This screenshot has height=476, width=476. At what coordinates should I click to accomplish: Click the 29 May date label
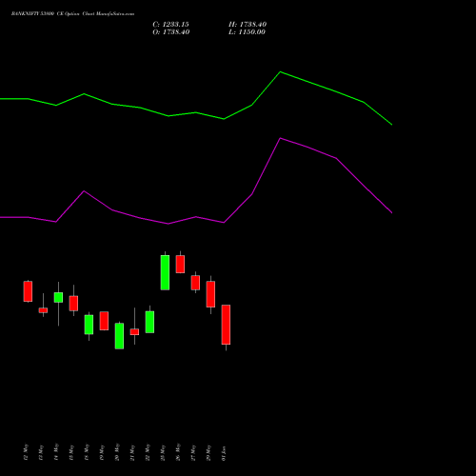point(208,452)
